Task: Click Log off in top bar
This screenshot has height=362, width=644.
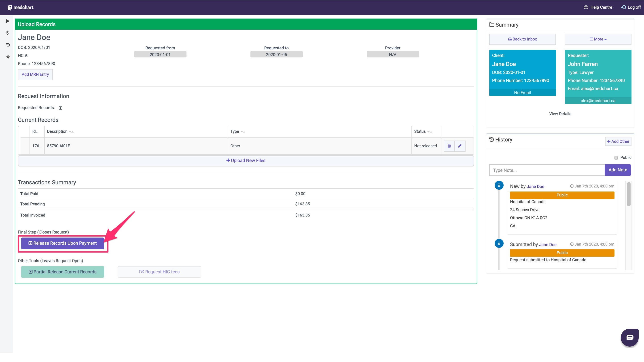Action: coord(631,7)
